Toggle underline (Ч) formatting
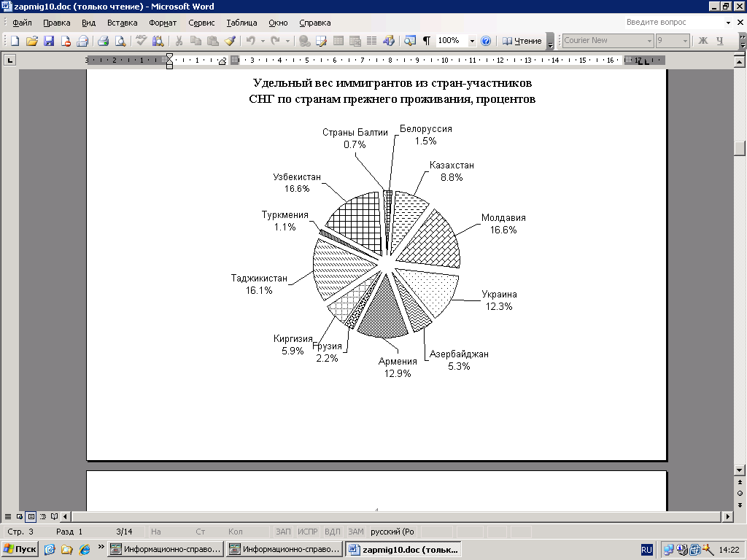Viewport: 747px width, 560px height. pyautogui.click(x=720, y=41)
